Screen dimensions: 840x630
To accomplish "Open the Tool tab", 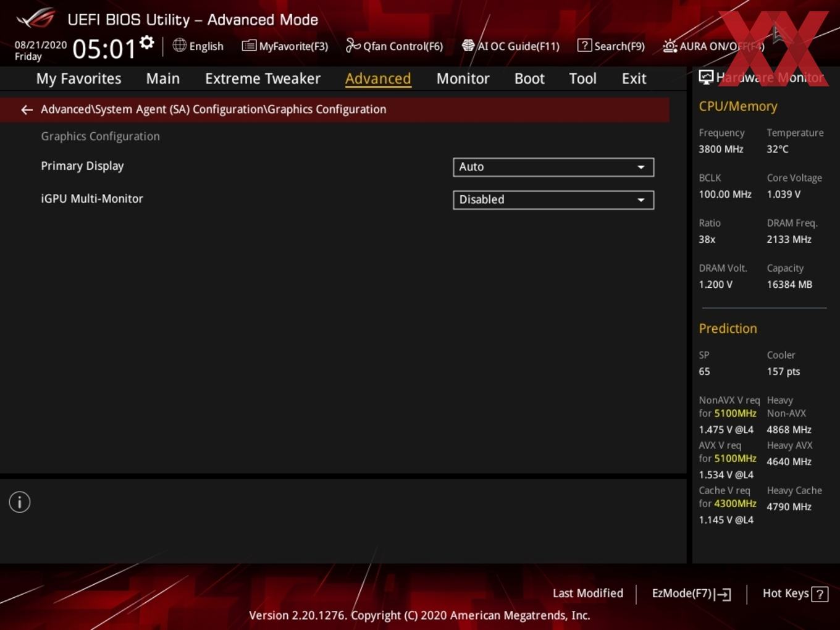I will click(x=582, y=78).
